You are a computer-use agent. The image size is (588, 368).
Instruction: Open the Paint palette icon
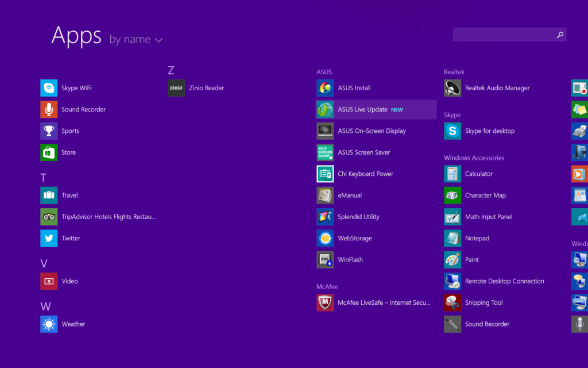tap(452, 259)
